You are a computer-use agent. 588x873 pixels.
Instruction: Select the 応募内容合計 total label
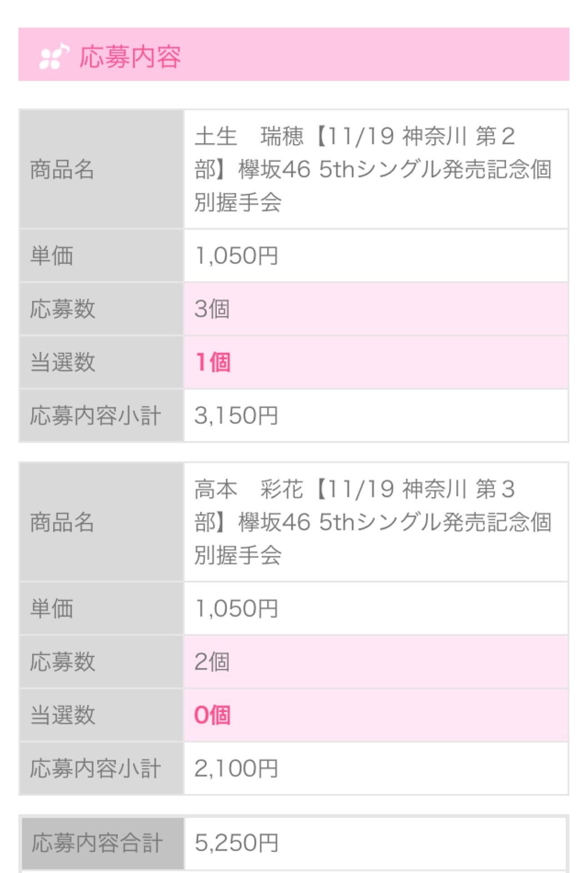pyautogui.click(x=97, y=843)
